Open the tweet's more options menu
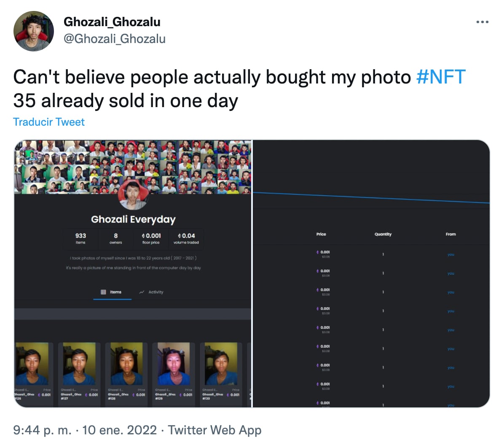This screenshot has height=447, width=504. pos(482,22)
